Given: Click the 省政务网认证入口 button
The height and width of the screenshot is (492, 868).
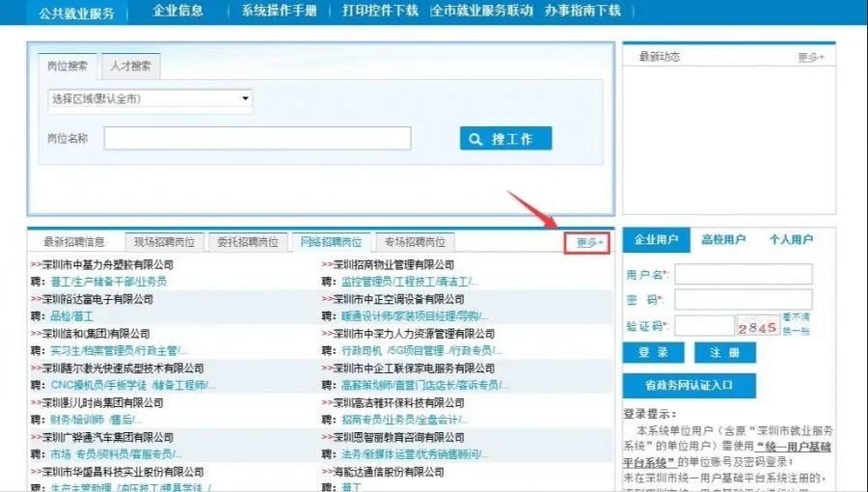Looking at the screenshot, I should pyautogui.click(x=689, y=385).
